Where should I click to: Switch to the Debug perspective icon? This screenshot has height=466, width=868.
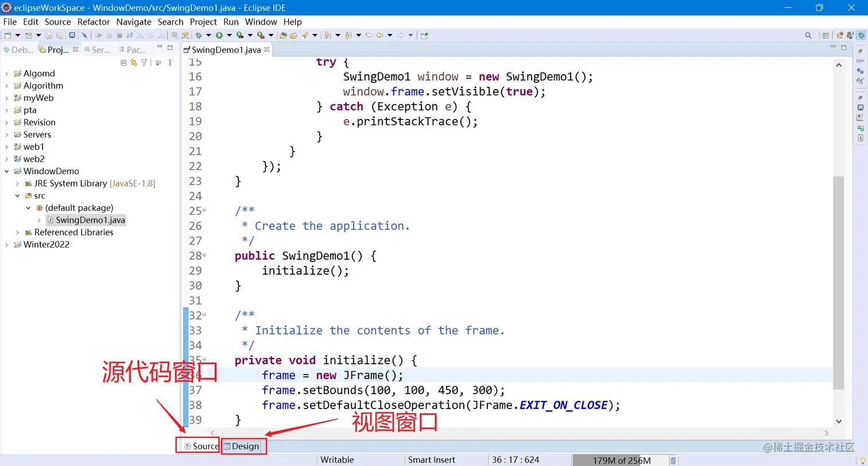tap(861, 35)
